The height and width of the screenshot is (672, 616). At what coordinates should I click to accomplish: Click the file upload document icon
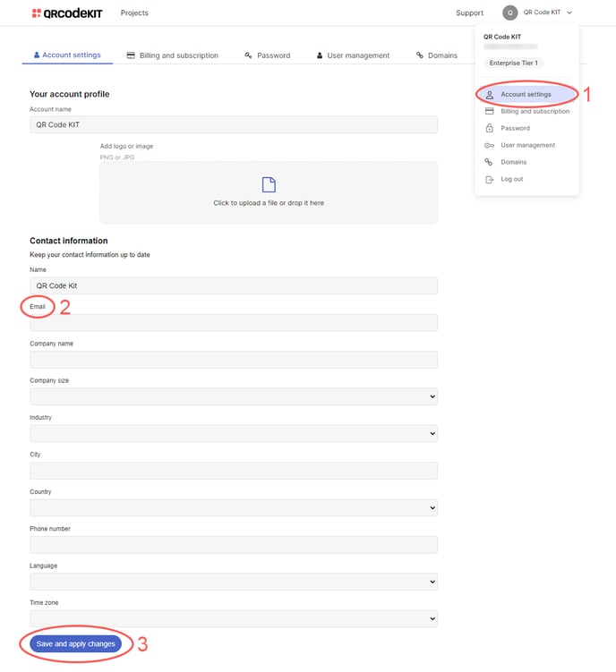(x=269, y=184)
